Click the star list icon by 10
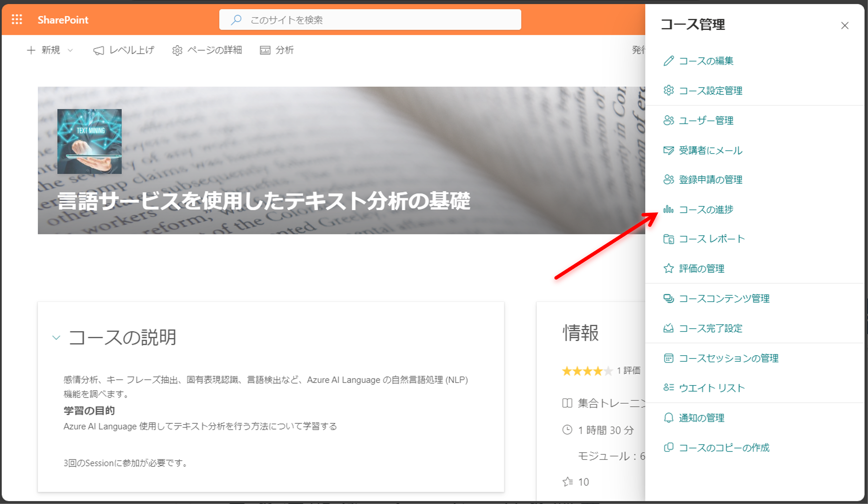This screenshot has width=868, height=504. 567,482
